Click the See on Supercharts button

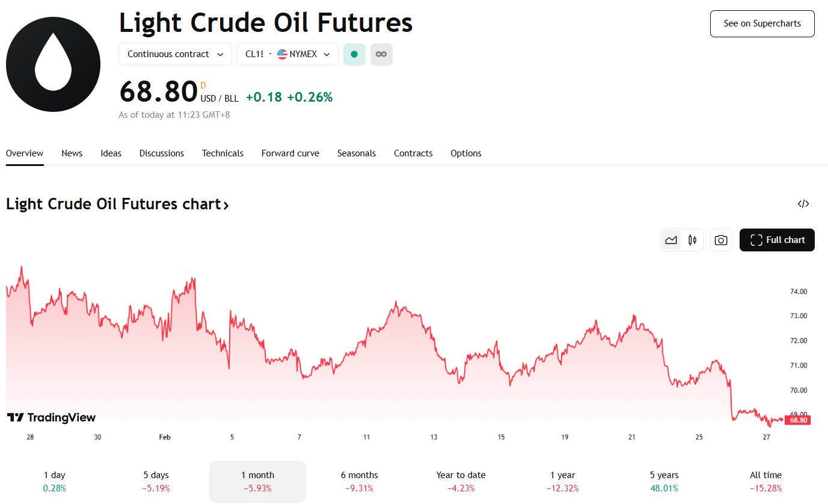[762, 23]
